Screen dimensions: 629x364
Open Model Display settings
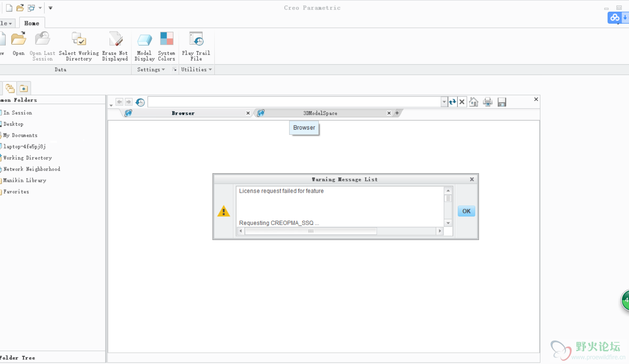(144, 46)
